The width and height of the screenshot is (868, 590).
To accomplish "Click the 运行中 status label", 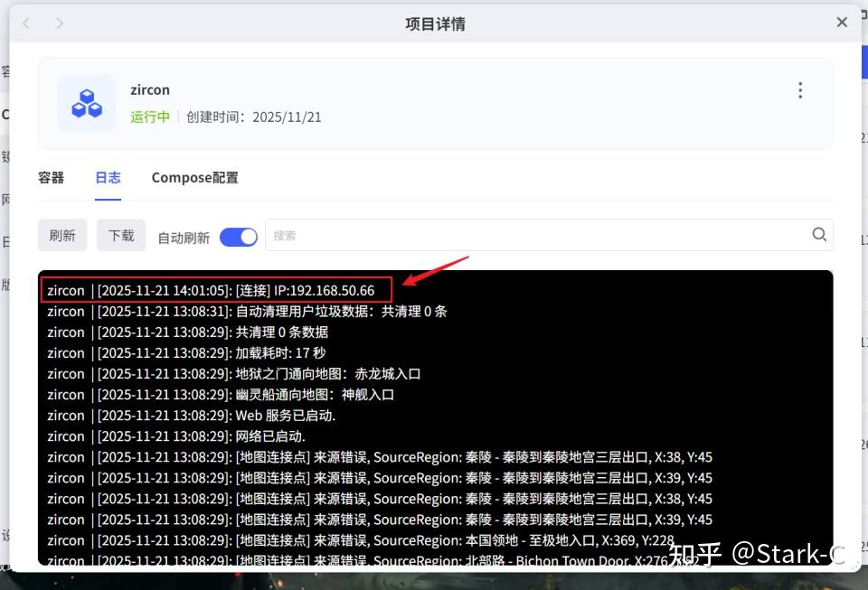I will click(150, 117).
